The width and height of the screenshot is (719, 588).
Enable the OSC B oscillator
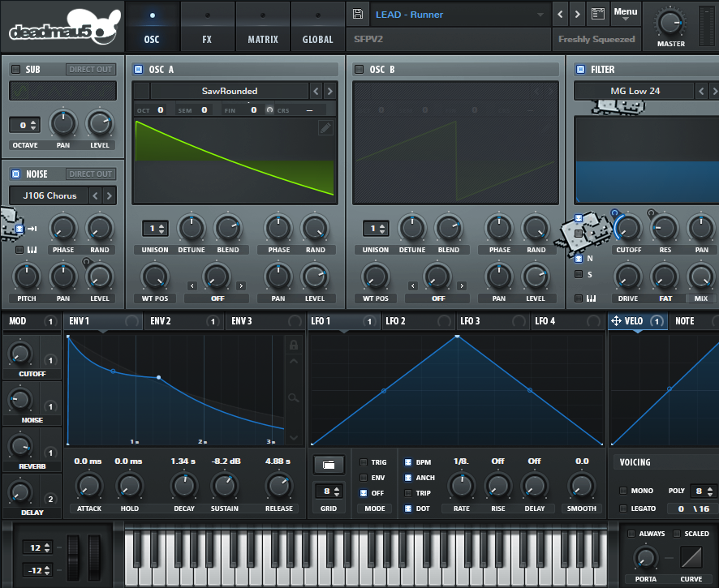point(359,69)
